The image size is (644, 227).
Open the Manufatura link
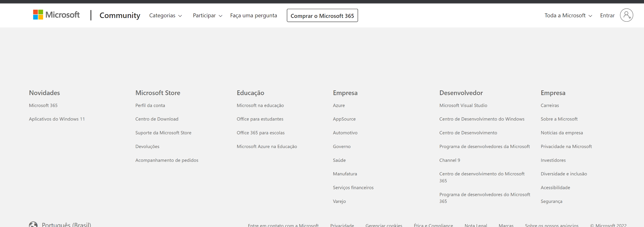coord(345,174)
